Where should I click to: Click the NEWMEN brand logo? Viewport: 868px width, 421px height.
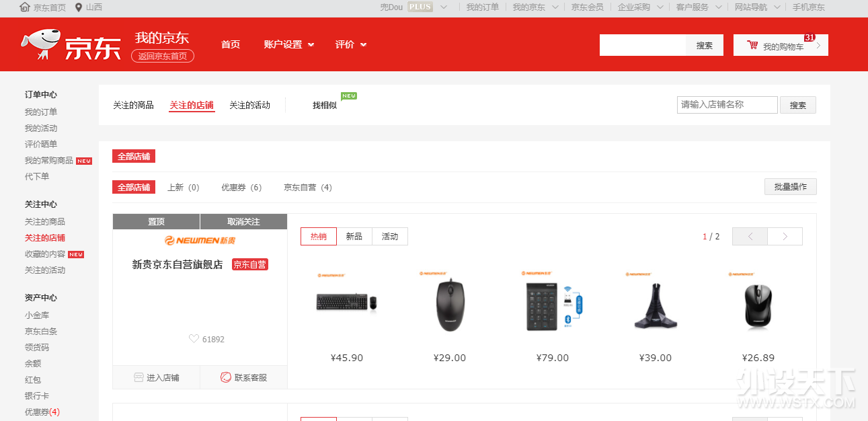point(200,240)
